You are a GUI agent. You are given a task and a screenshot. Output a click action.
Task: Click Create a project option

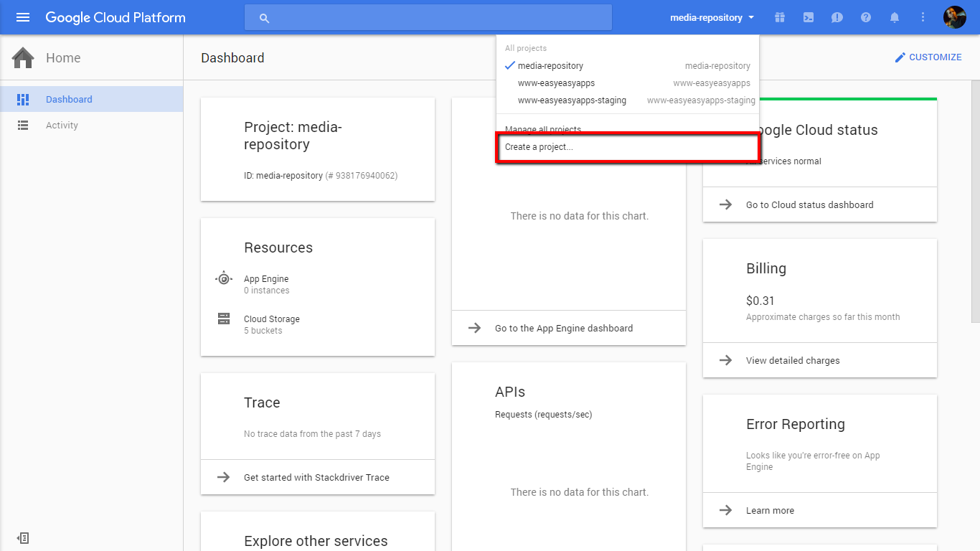coord(539,147)
